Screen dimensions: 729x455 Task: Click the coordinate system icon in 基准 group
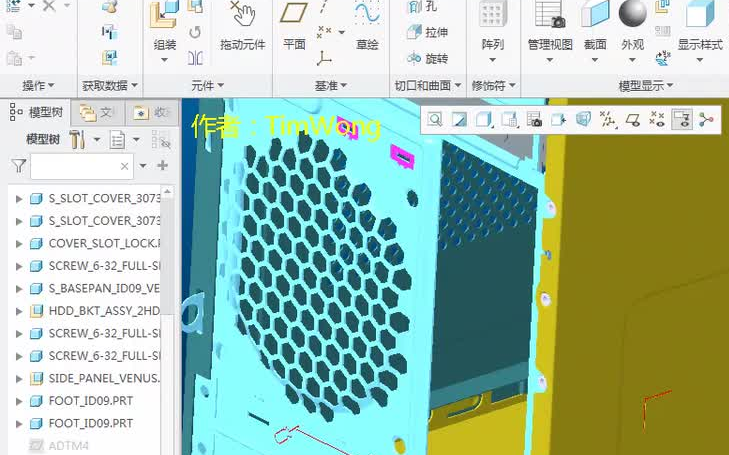pos(324,58)
